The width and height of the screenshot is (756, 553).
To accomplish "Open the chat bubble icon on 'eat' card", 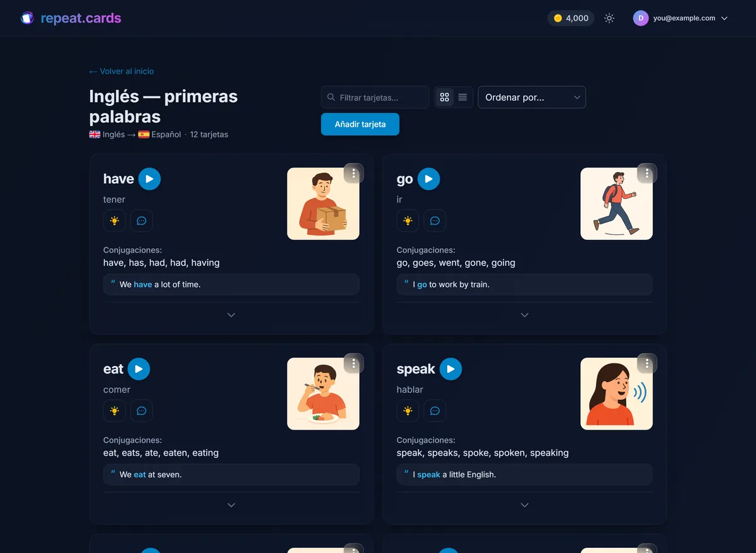I will coord(142,411).
